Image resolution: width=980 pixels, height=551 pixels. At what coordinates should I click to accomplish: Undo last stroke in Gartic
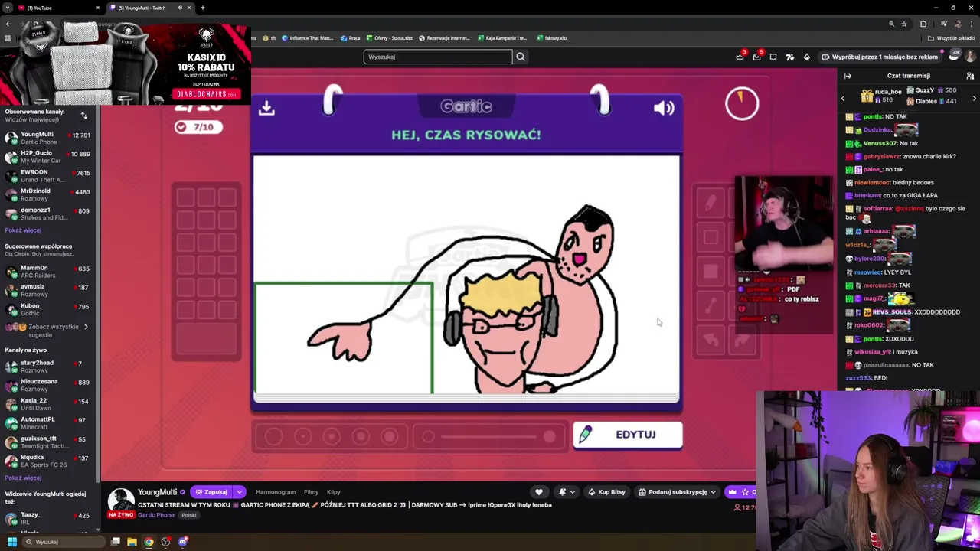(710, 340)
